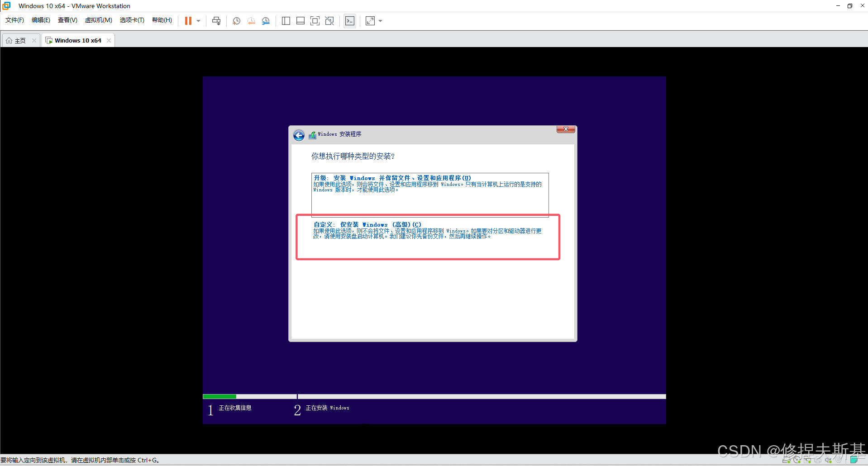Click the Suspend virtual machine icon
Viewport: 868px width, 466px height.
click(x=189, y=21)
